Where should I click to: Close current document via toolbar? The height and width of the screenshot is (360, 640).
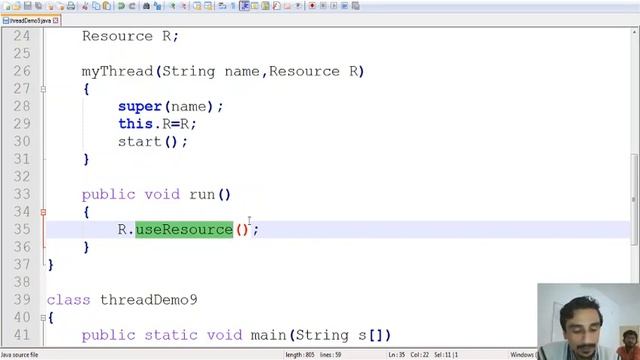point(50,6)
